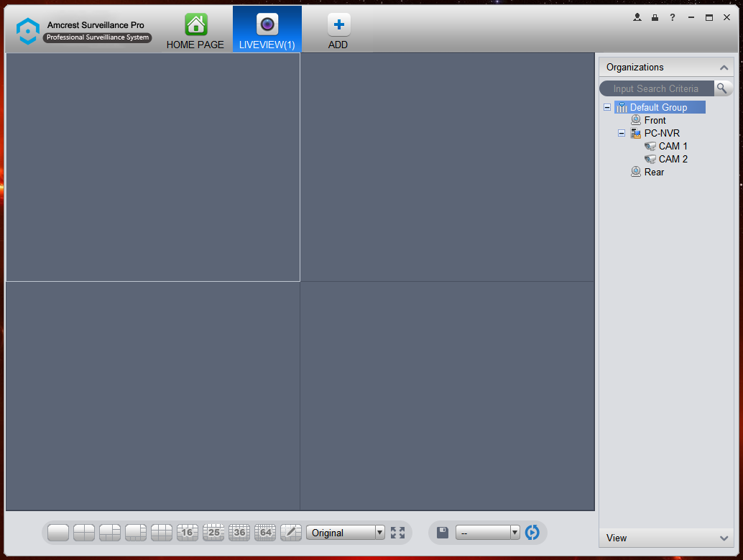Image resolution: width=743 pixels, height=560 pixels.
Task: Enter full screen video mode
Action: tap(397, 533)
